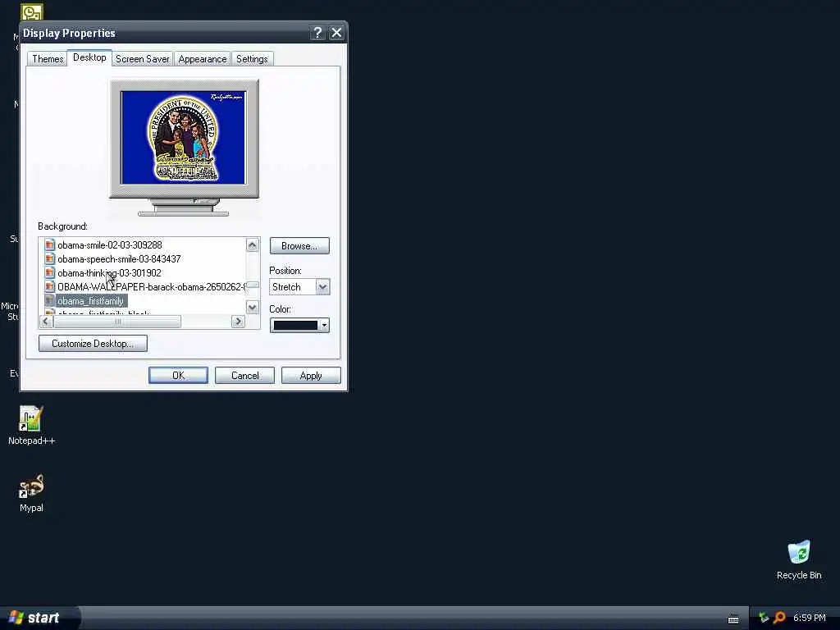The image size is (840, 630).
Task: Click background list scroll up arrow
Action: (x=253, y=244)
